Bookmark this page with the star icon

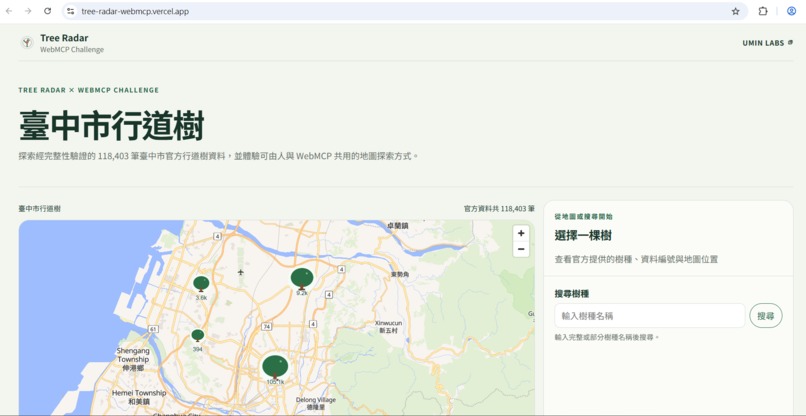tap(736, 11)
